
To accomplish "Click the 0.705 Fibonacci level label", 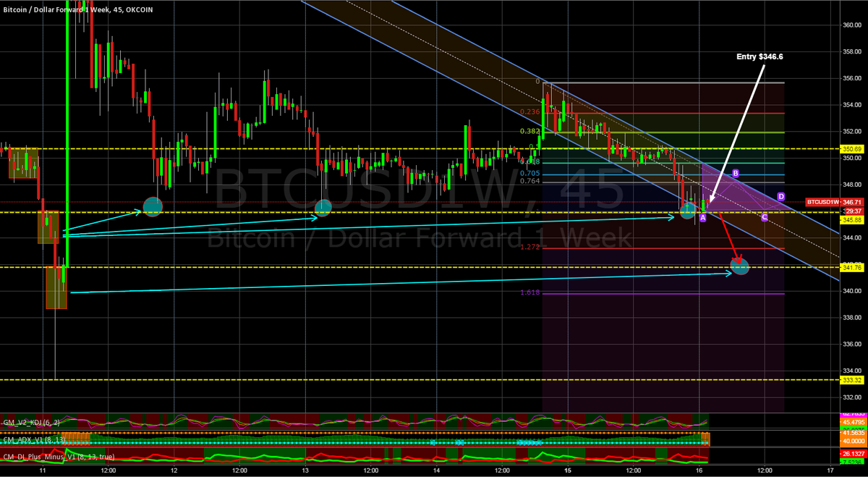I will point(531,174).
